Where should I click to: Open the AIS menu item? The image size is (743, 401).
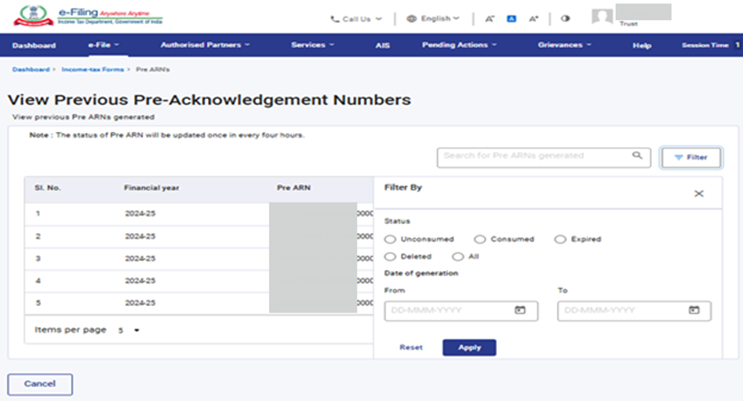click(382, 45)
